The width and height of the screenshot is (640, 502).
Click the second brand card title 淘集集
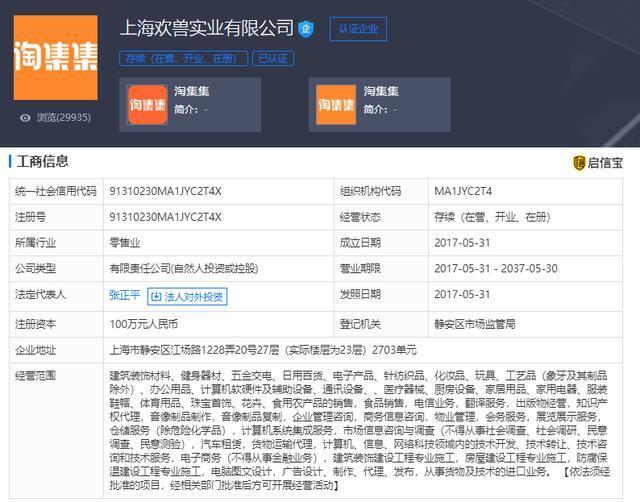(x=381, y=91)
